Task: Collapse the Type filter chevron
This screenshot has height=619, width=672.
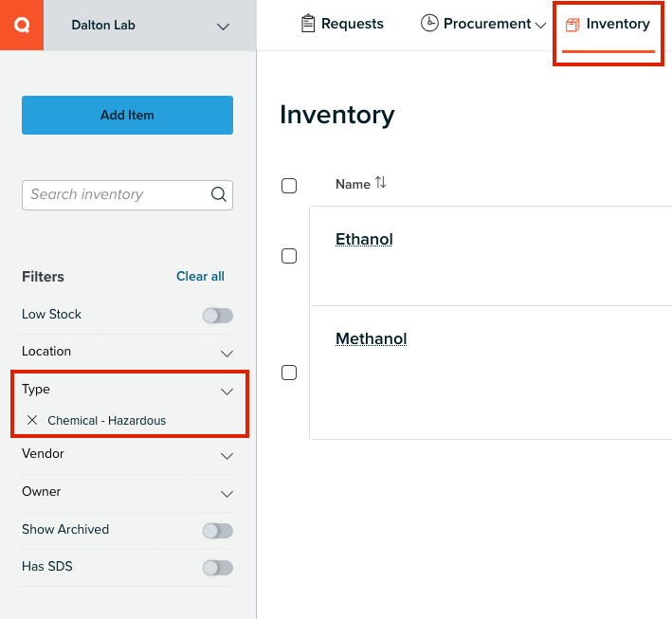Action: coord(227,391)
